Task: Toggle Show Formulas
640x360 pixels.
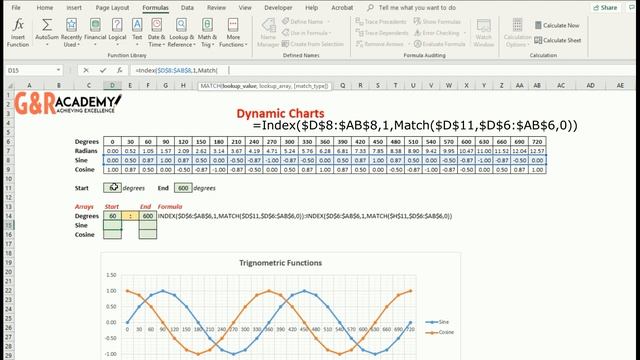Action: click(x=437, y=22)
